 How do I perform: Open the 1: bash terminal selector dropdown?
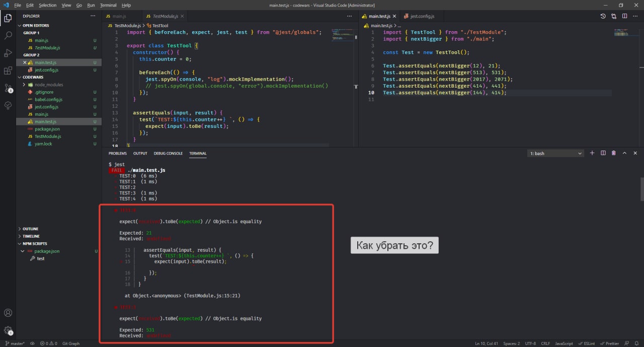click(x=556, y=153)
